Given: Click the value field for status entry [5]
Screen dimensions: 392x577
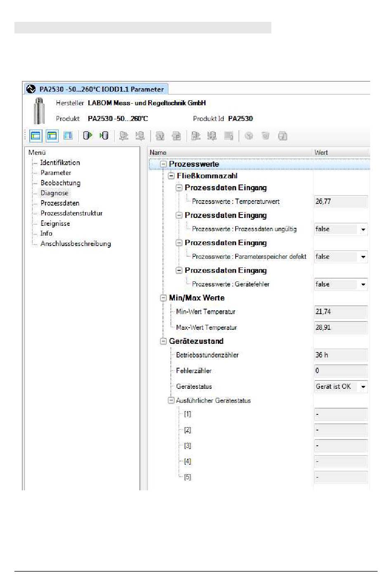Looking at the screenshot, I should point(341,477).
